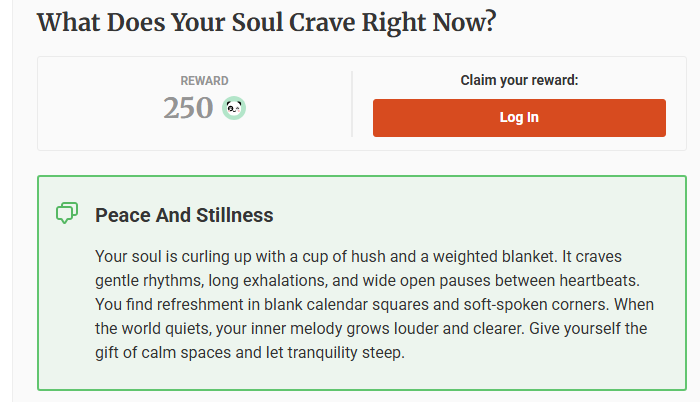This screenshot has height=402, width=700.
Task: Select the REWARD label text
Action: pos(204,81)
